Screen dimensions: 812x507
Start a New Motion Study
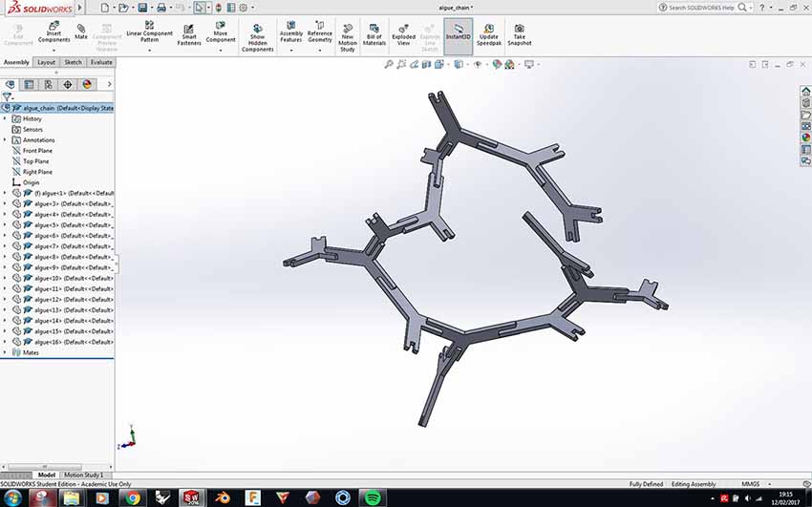(x=348, y=37)
